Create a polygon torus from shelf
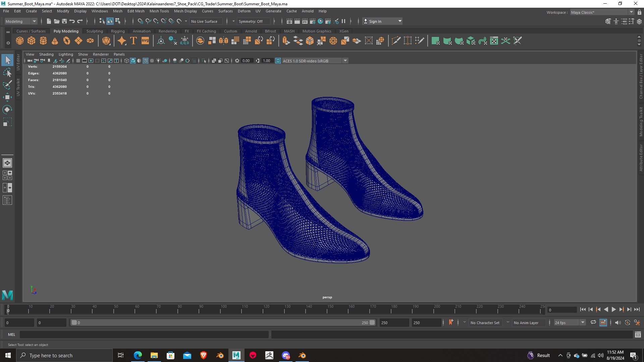Image resolution: width=644 pixels, height=362 pixels. click(x=67, y=41)
